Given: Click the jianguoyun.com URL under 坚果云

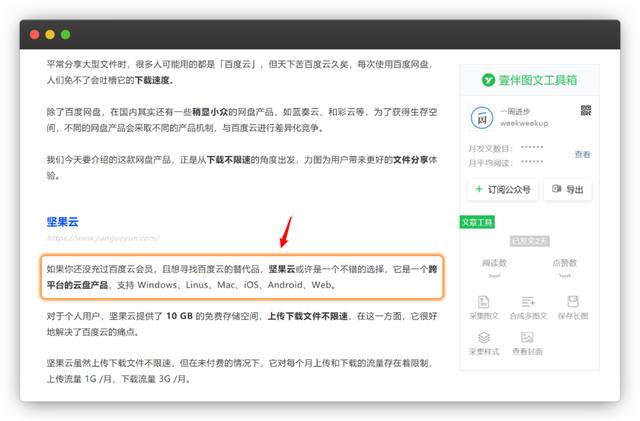Looking at the screenshot, I should click(103, 238).
